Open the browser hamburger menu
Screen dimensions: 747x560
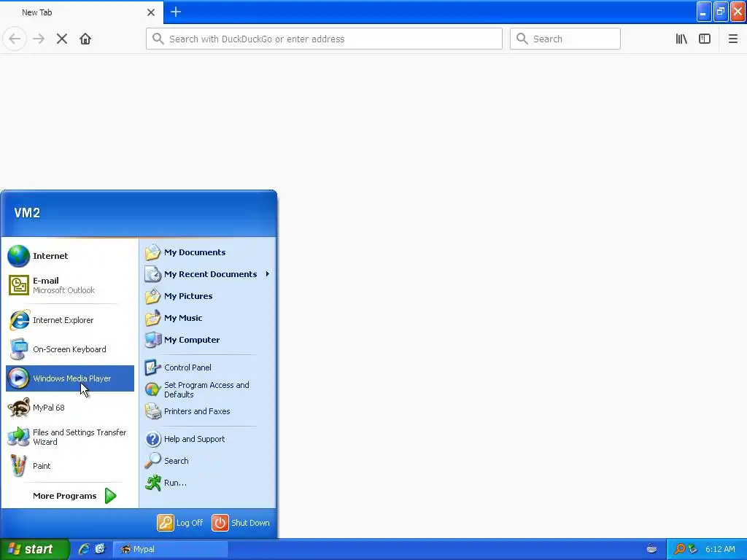point(733,39)
